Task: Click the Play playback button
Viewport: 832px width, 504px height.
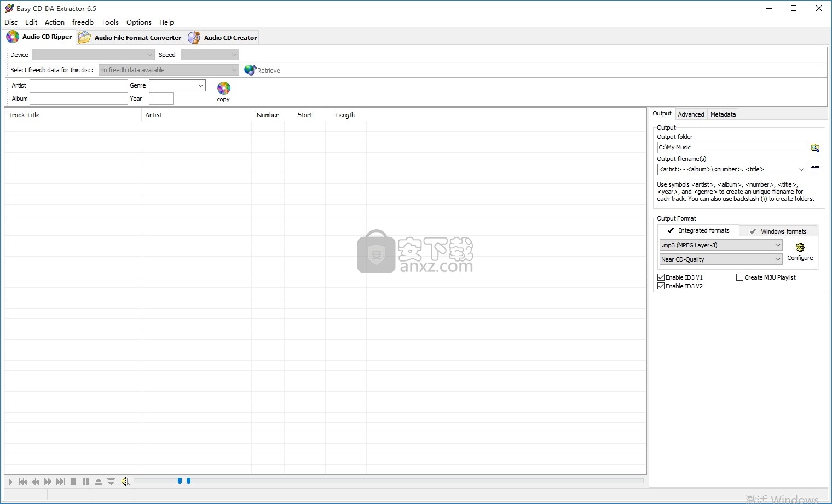Action: tap(10, 482)
